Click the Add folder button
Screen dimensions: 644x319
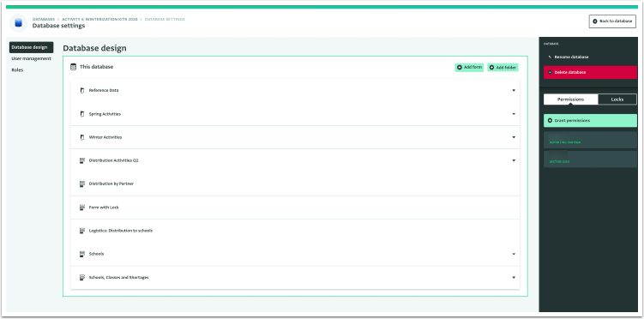coord(503,68)
